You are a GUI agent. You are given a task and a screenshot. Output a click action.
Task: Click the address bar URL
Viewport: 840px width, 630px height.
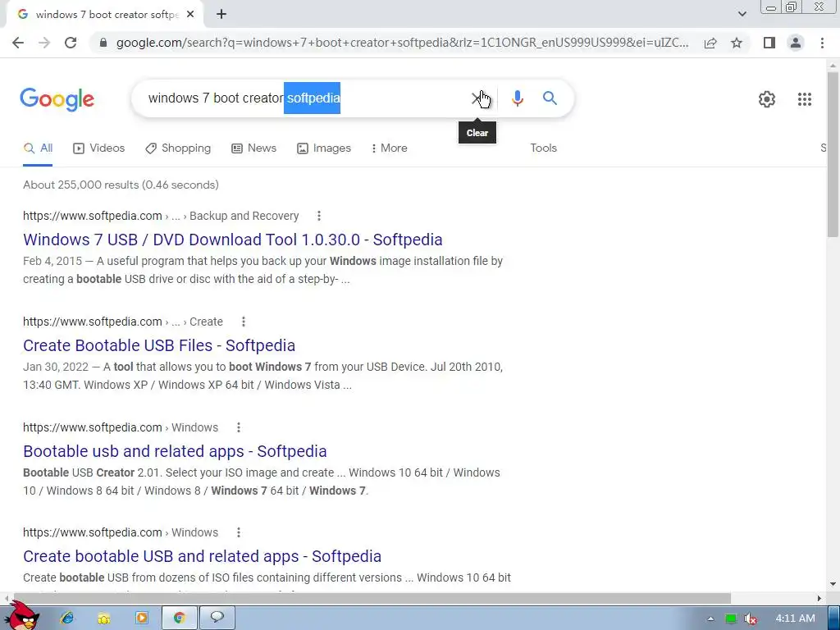[402, 43]
